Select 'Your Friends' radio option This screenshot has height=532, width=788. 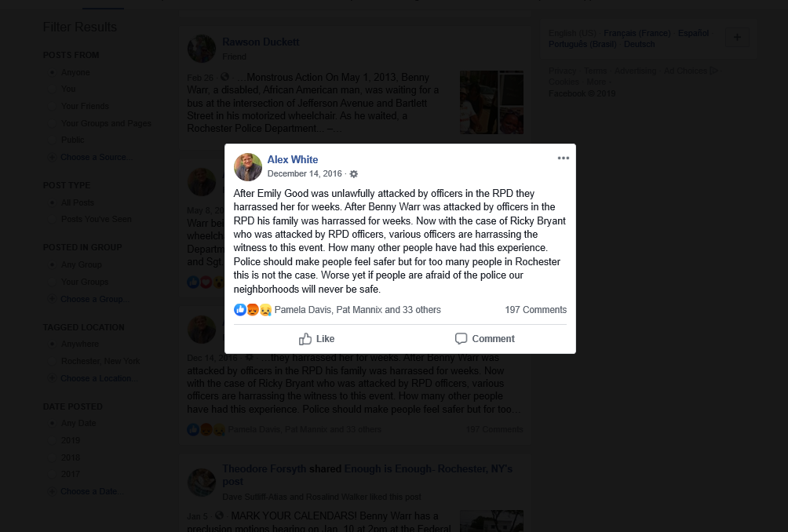[52, 106]
